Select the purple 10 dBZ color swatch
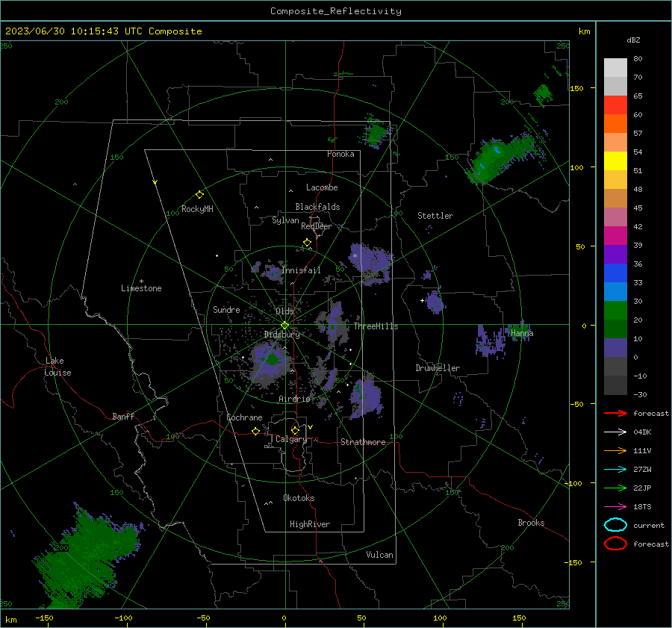672x628 pixels. click(615, 348)
